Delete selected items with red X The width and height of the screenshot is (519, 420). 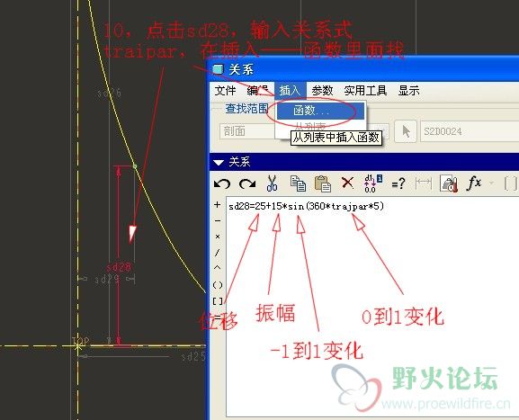(x=347, y=183)
